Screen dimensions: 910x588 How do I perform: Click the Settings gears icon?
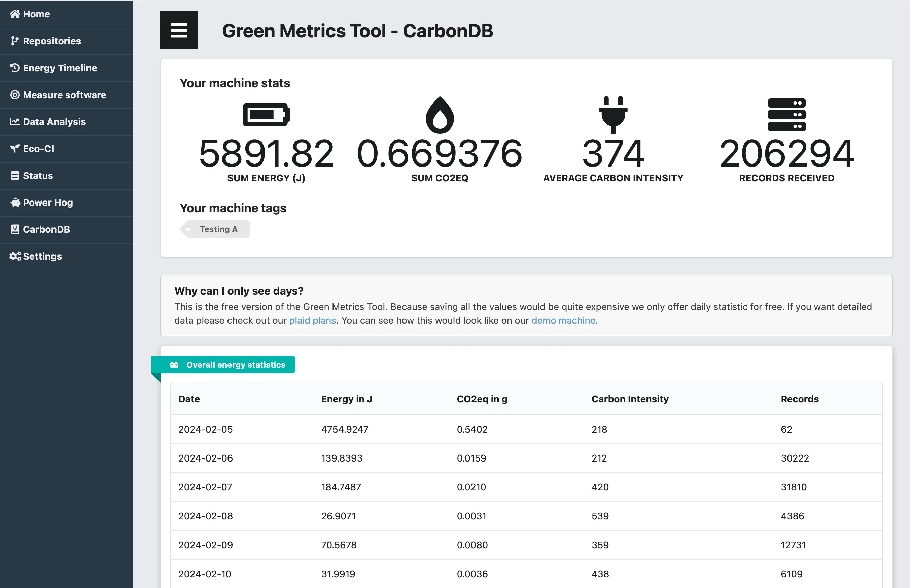pyautogui.click(x=15, y=256)
